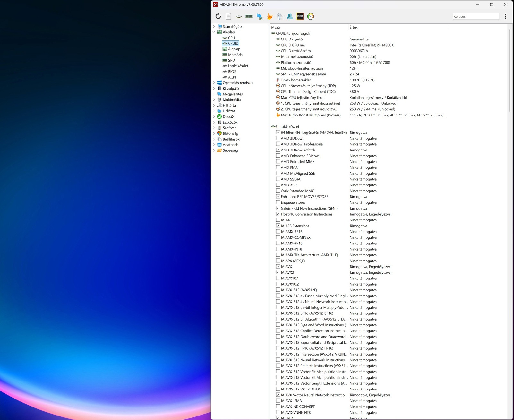This screenshot has width=514, height=420.
Task: Expand the DirectX tree node
Action: [x=214, y=116]
